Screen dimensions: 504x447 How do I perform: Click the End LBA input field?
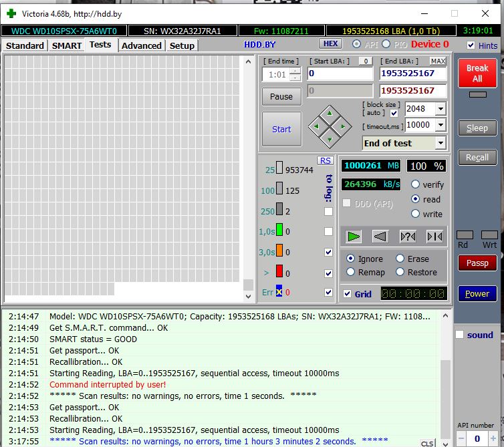click(x=413, y=73)
